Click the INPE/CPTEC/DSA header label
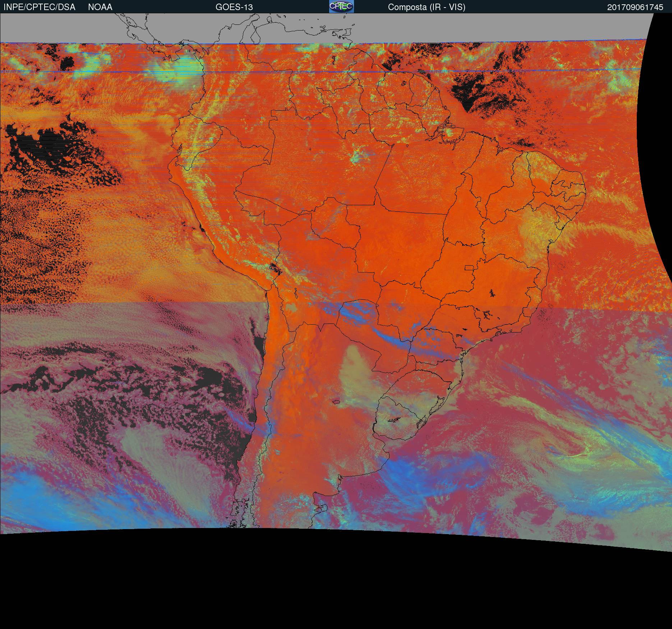The width and height of the screenshot is (672, 629). (x=40, y=7)
